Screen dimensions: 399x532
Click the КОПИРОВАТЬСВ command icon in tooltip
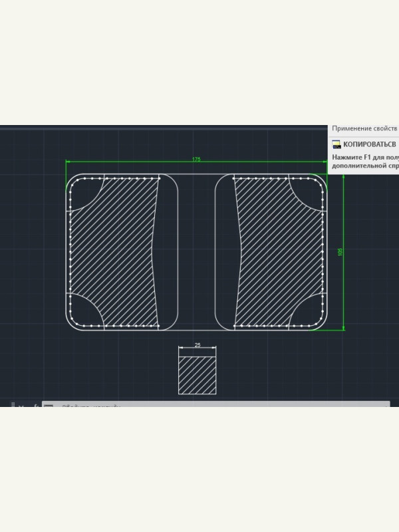(336, 144)
